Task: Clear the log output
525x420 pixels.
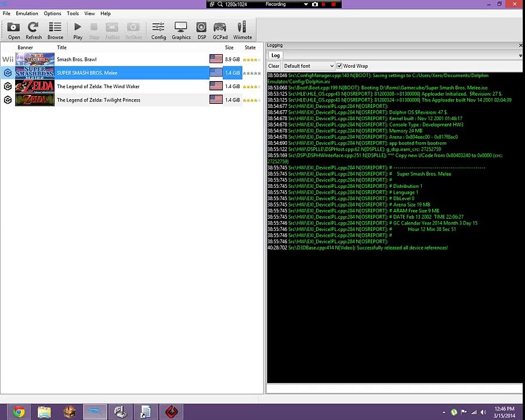Action: pos(274,66)
